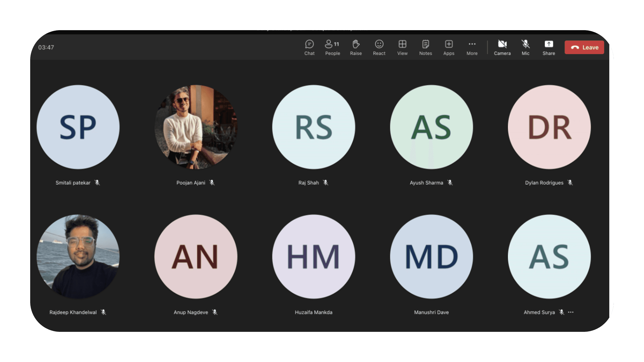
Task: Open meeting Notes
Action: click(x=425, y=47)
